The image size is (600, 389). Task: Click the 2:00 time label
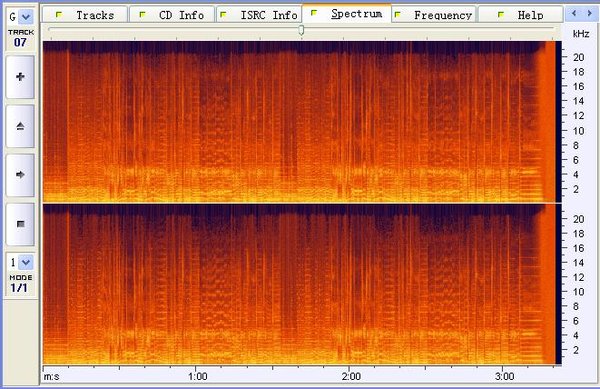click(351, 376)
